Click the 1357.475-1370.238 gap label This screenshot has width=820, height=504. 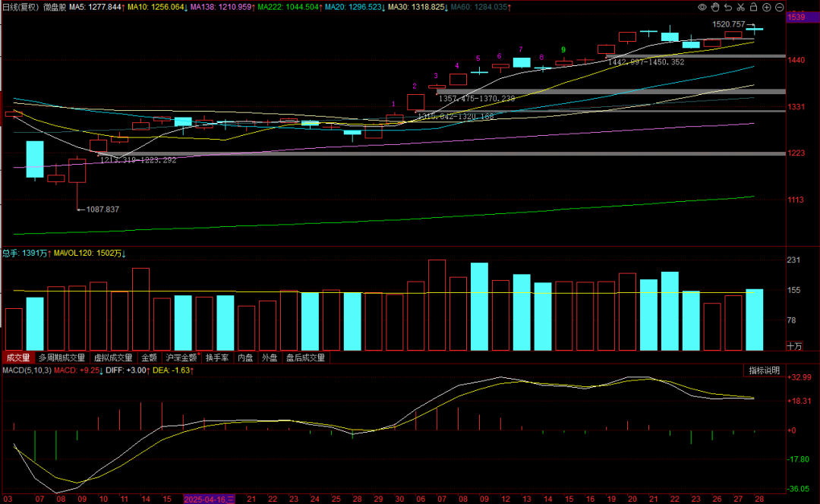[x=476, y=98]
